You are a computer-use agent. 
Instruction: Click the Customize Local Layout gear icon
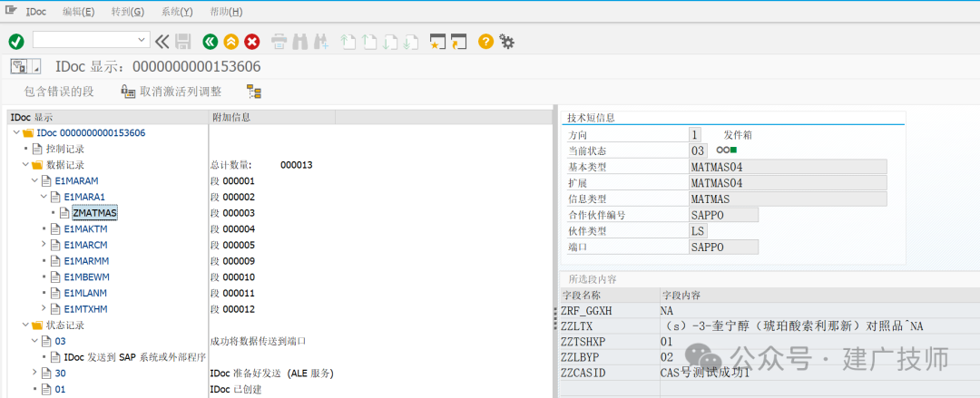[x=507, y=42]
